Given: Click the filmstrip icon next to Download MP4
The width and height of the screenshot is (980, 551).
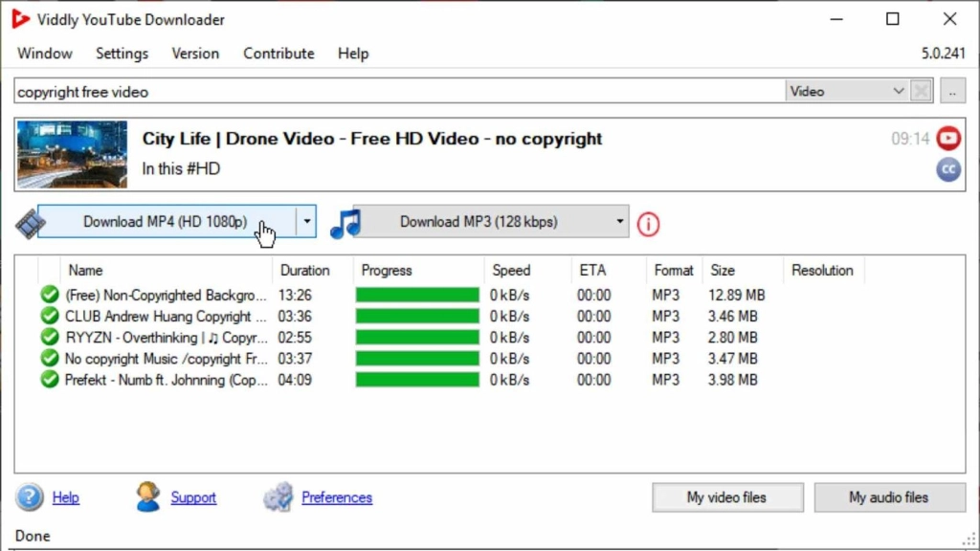Looking at the screenshot, I should click(x=32, y=221).
